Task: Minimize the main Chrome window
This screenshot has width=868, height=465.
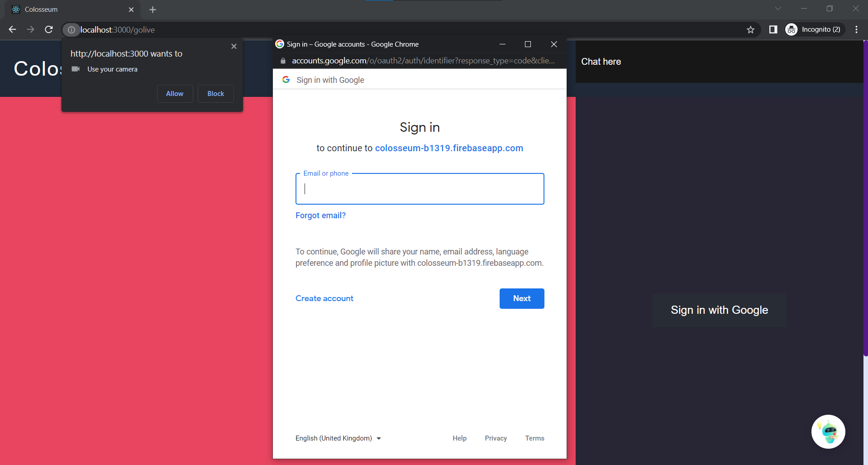Action: click(804, 9)
